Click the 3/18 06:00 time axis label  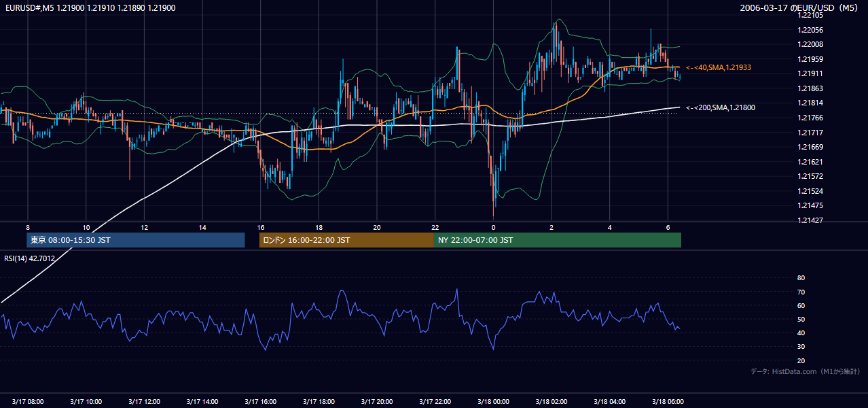click(x=668, y=401)
